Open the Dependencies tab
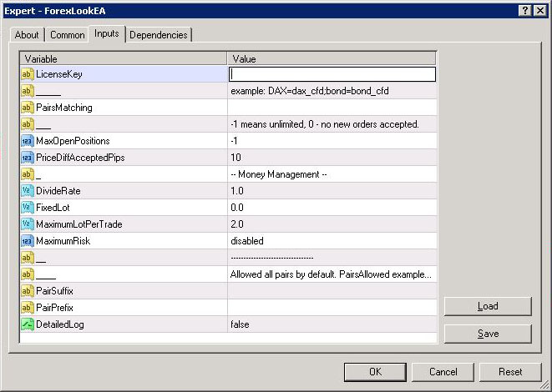552x392 pixels. (x=159, y=35)
